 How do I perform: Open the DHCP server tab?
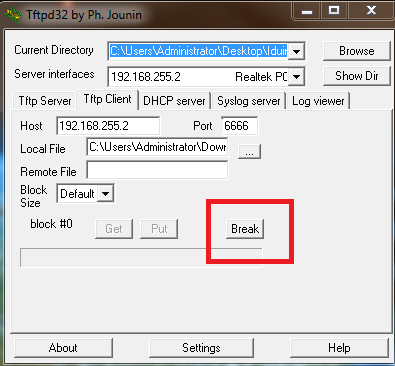pyautogui.click(x=174, y=101)
